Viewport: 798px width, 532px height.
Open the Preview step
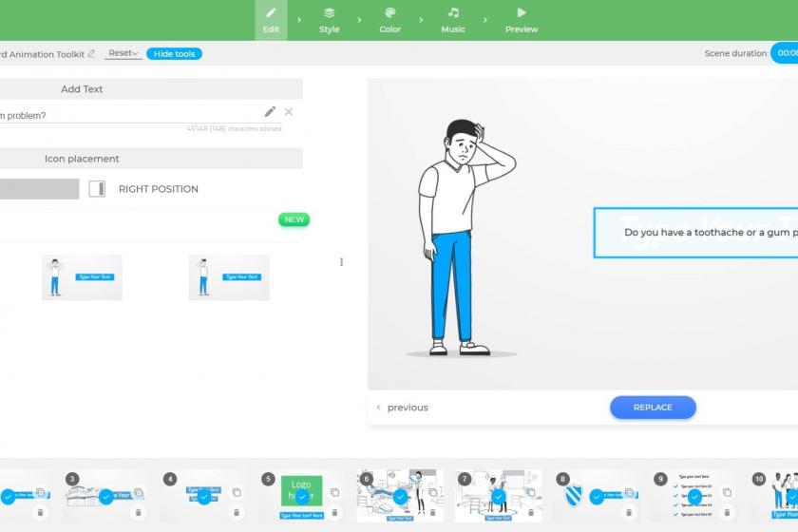[521, 20]
